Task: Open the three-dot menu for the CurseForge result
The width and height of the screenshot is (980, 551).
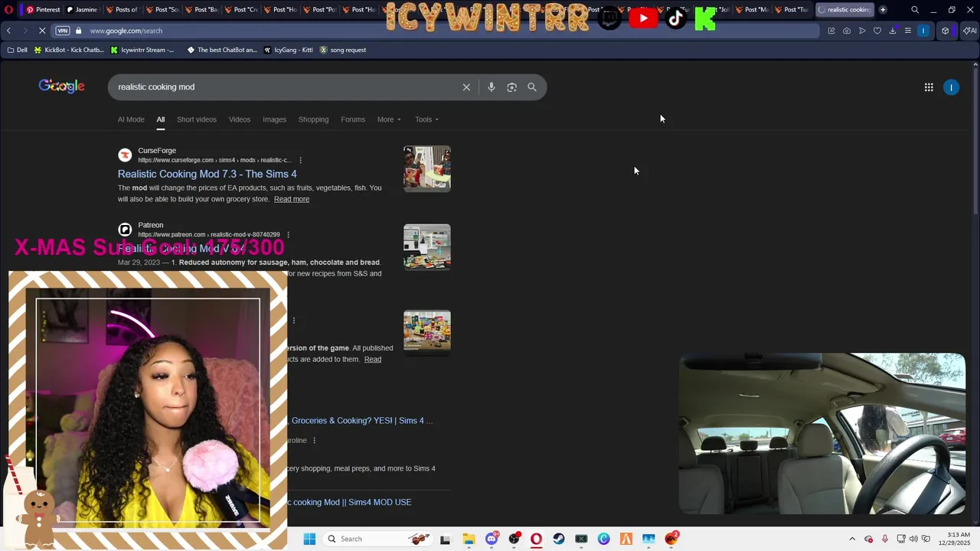Action: pyautogui.click(x=300, y=160)
